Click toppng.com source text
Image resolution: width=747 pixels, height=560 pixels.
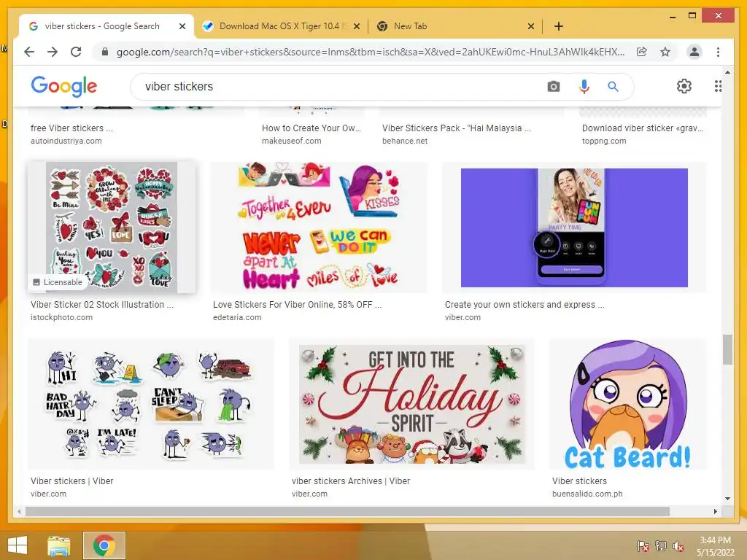[604, 141]
